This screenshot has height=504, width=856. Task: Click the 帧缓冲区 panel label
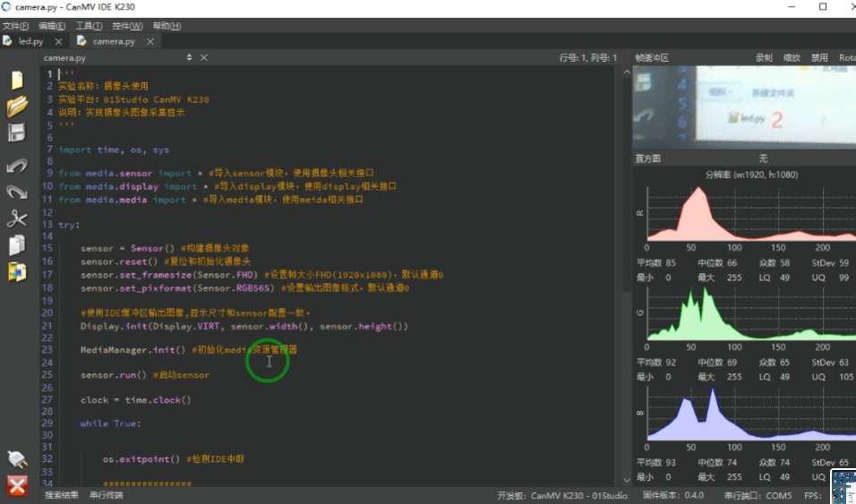tap(652, 58)
